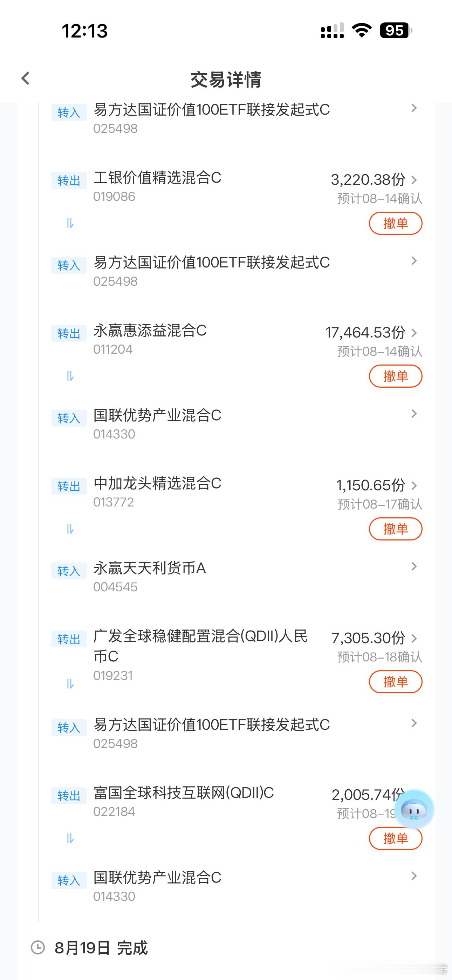Tap the 转出 tag for 工银价值精选混合C

pos(69,180)
